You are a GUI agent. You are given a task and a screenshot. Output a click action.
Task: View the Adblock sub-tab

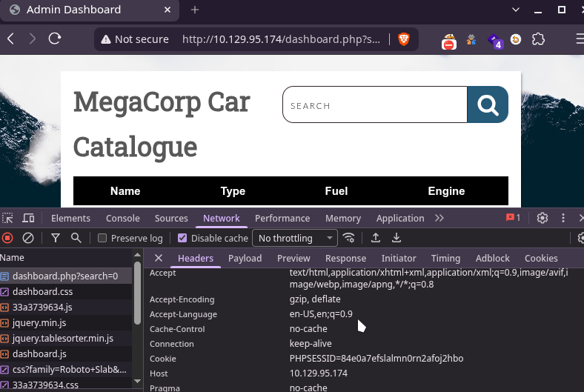coord(492,258)
